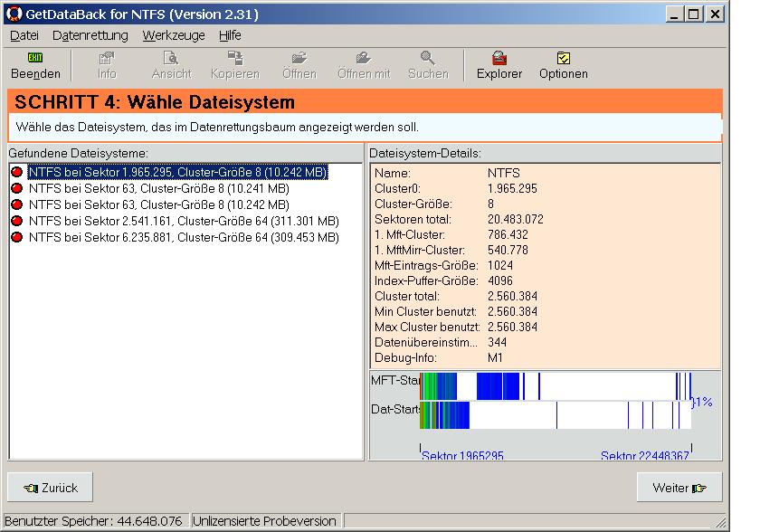The image size is (760, 532).
Task: Click the Beenden exit icon
Action: [x=35, y=58]
